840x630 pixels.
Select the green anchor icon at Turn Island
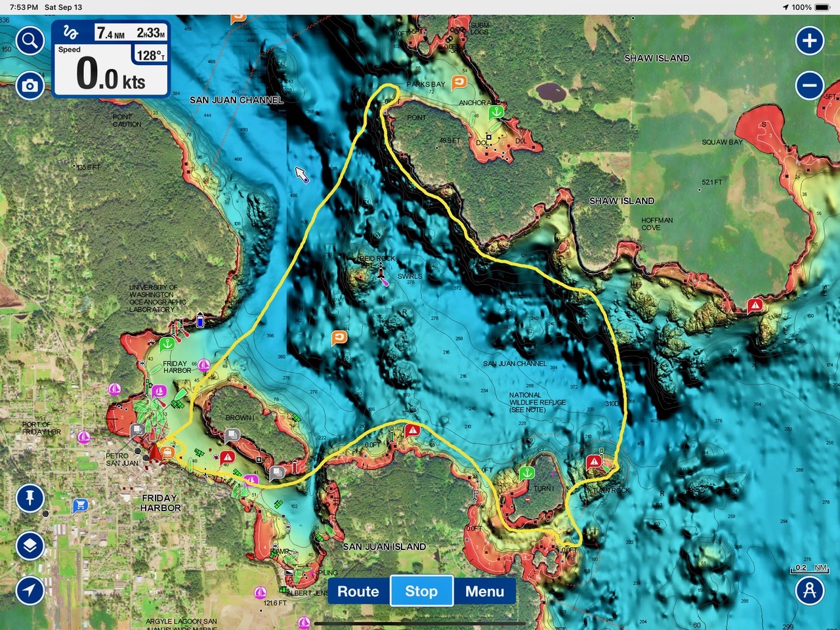tap(526, 472)
